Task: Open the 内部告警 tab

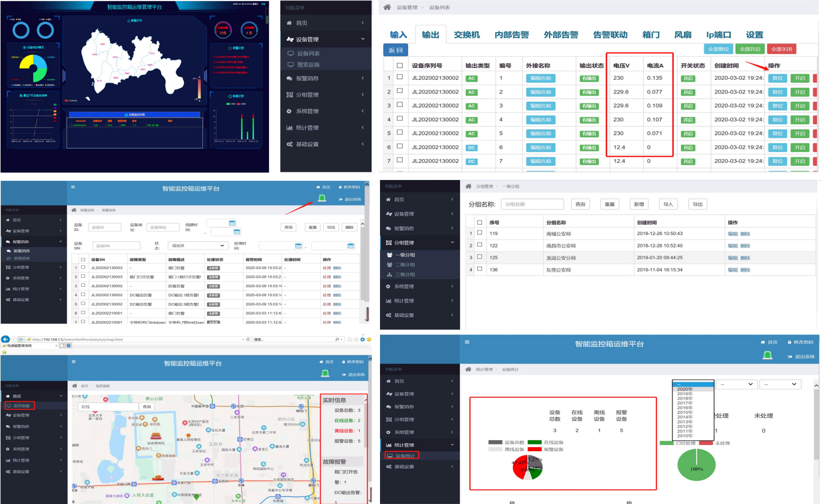Action: coord(512,35)
